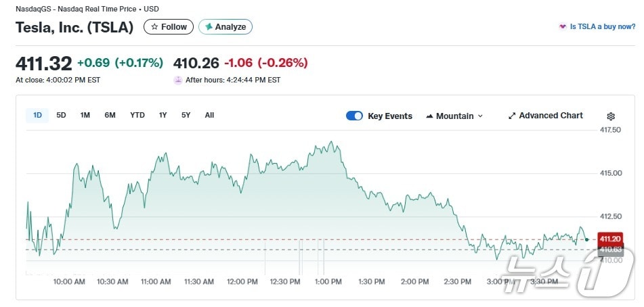Click the after hours moon icon

[x=178, y=80]
